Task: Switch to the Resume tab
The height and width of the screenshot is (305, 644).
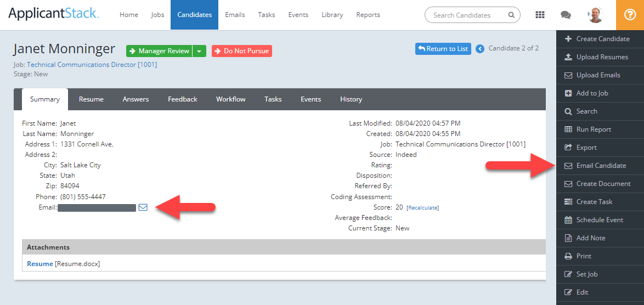Action: coord(91,99)
